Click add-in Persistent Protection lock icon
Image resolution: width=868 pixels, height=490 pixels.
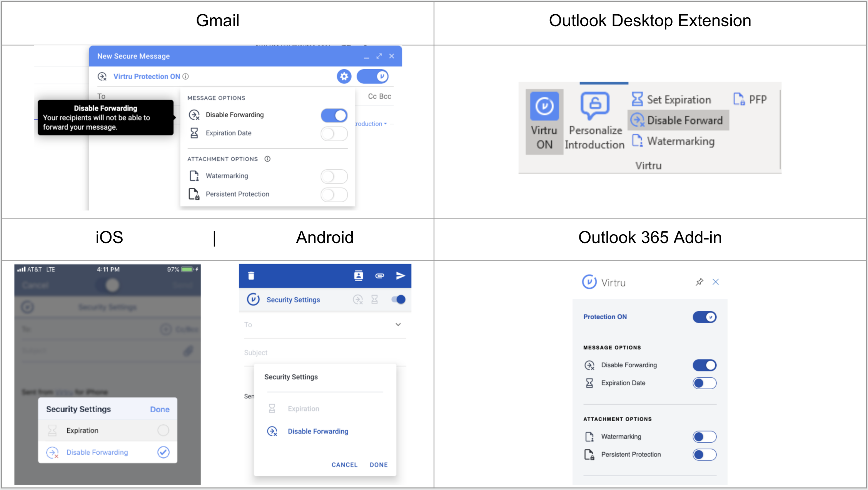coord(589,455)
